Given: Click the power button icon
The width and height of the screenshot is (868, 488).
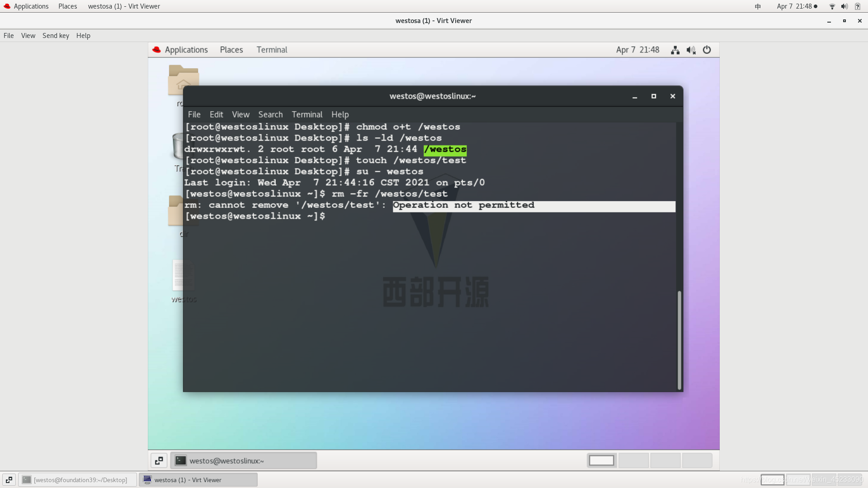Looking at the screenshot, I should 707,49.
